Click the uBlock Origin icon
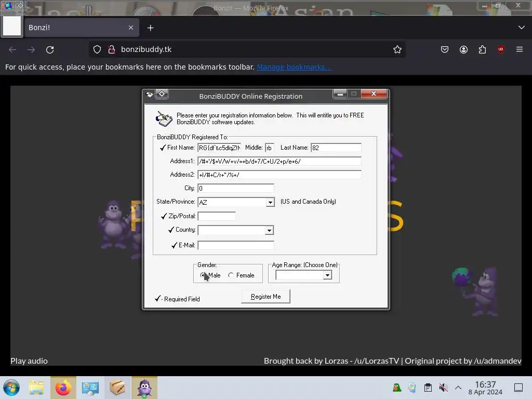The height and width of the screenshot is (399, 532). (x=501, y=49)
